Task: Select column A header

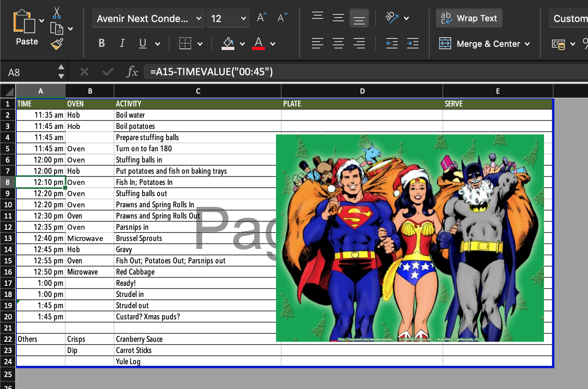Action: pos(41,91)
